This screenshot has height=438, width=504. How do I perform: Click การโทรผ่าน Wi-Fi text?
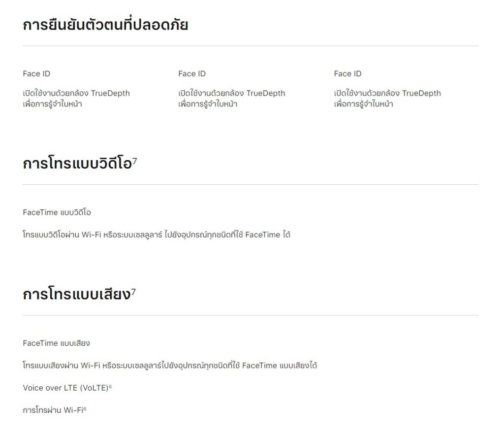point(53,410)
